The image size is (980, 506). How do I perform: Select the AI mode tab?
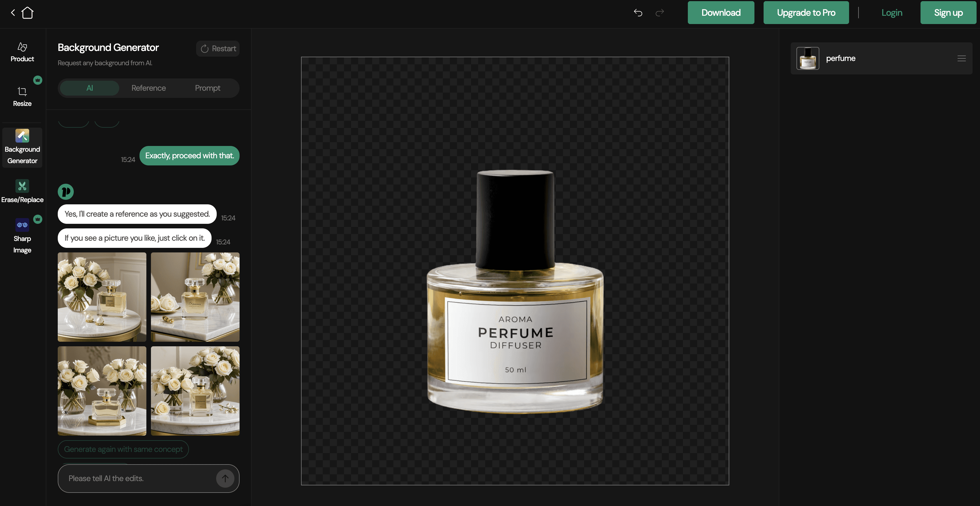click(89, 88)
